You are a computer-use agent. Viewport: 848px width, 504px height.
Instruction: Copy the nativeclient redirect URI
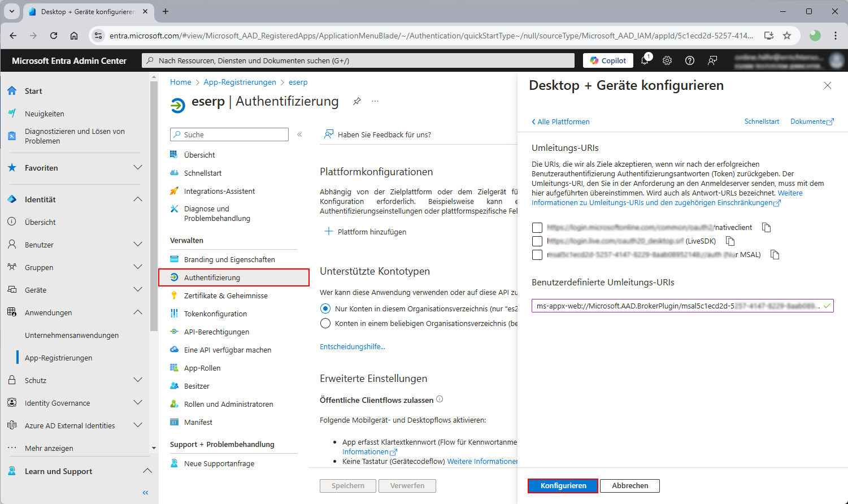point(766,228)
